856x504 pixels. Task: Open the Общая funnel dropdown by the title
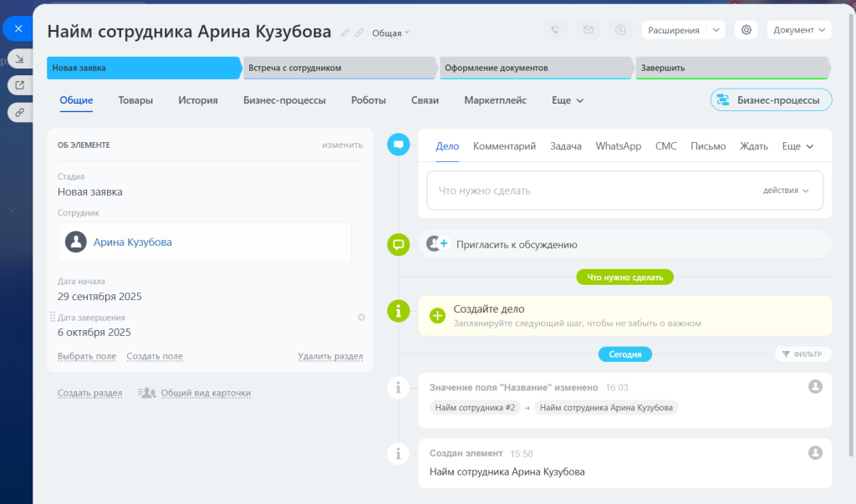(x=390, y=33)
